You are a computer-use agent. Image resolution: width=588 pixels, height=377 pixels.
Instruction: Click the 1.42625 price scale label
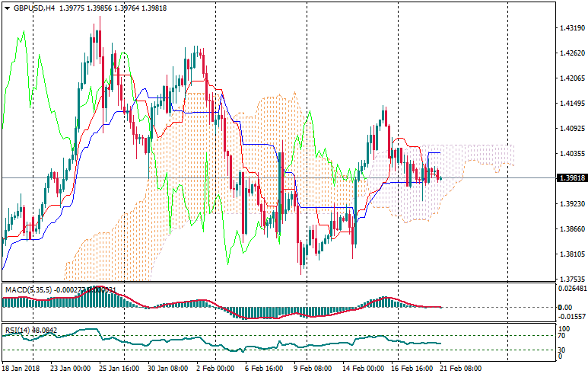[x=571, y=53]
